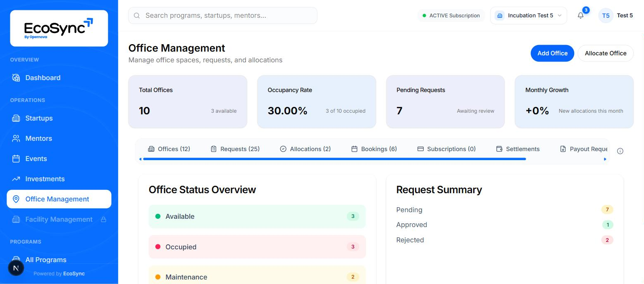Click the Occupancy Rate card
The width and height of the screenshot is (644, 284).
[317, 102]
